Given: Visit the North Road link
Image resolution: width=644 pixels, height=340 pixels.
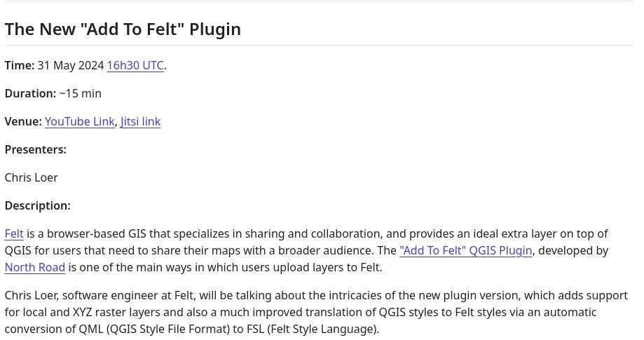Looking at the screenshot, I should click(x=35, y=267).
